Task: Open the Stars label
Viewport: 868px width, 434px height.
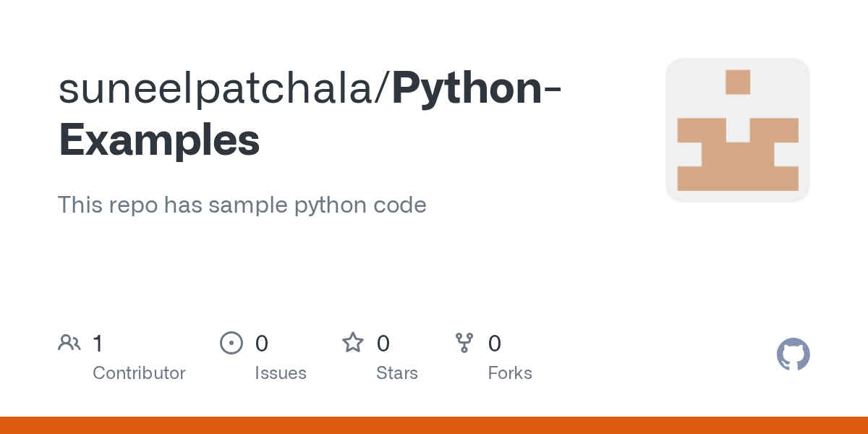Action: point(396,373)
